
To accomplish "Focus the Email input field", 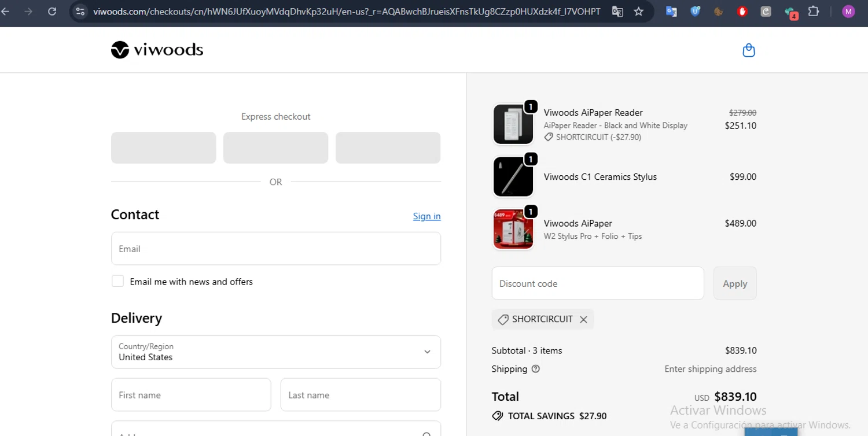I will (276, 249).
